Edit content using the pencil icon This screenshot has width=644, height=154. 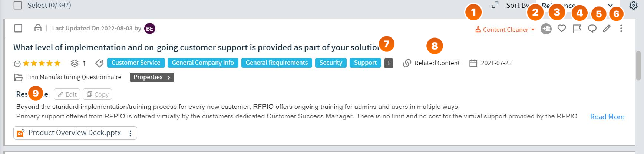coord(607,29)
